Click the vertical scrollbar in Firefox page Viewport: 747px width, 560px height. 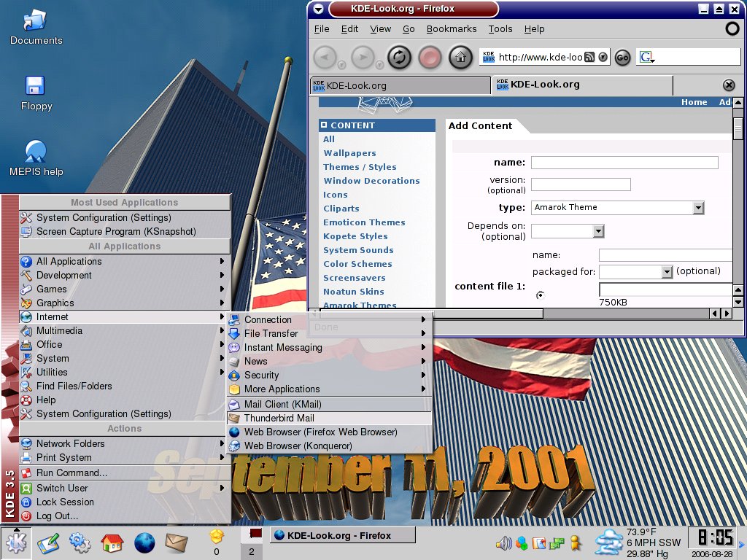click(738, 130)
